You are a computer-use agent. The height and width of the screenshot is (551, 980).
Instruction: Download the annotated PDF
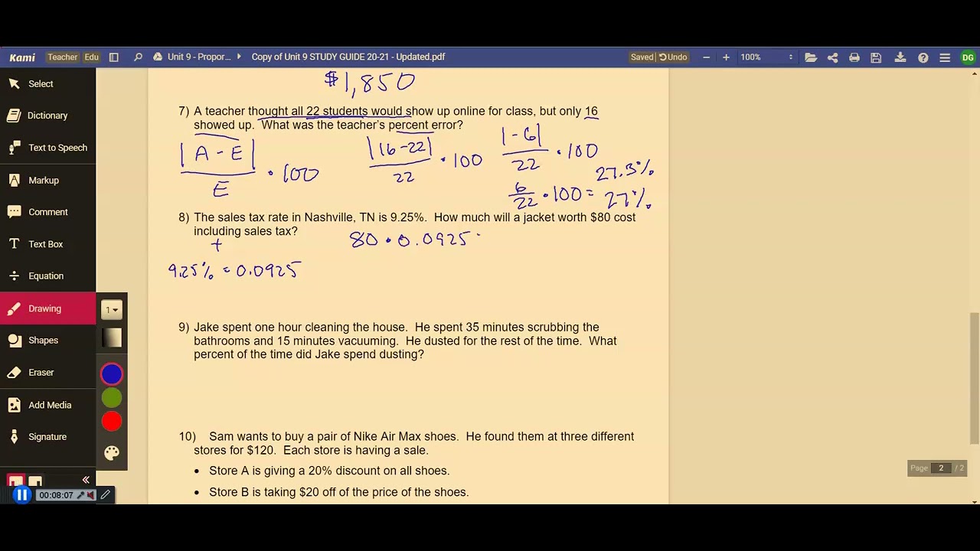900,57
